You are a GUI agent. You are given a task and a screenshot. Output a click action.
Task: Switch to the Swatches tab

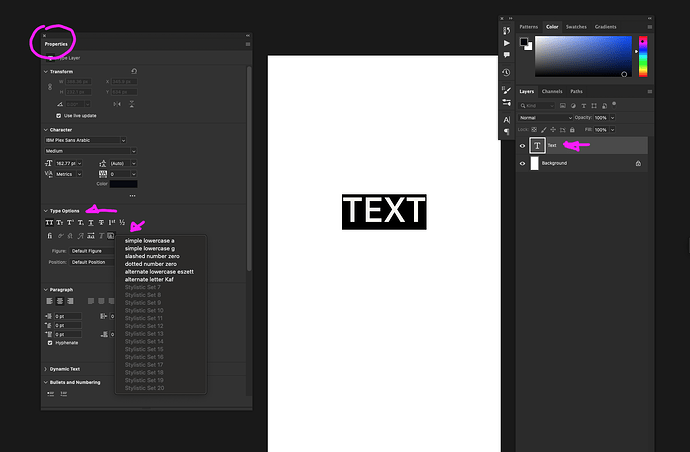576,26
